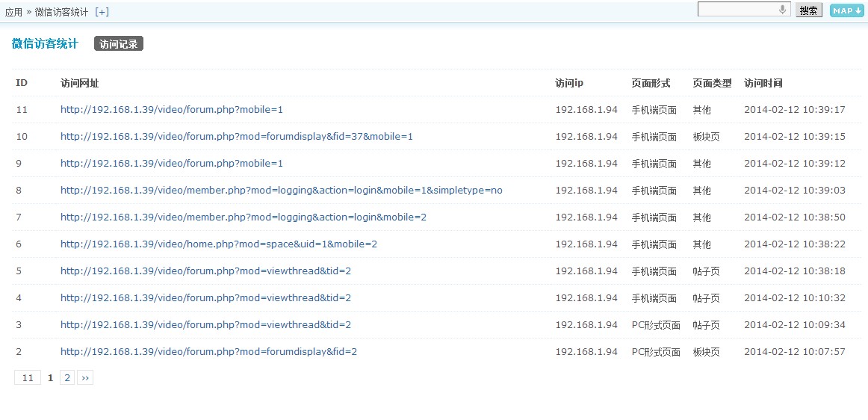Open URL link for record ID 9
Viewport: 868px width, 420px height.
tap(172, 164)
